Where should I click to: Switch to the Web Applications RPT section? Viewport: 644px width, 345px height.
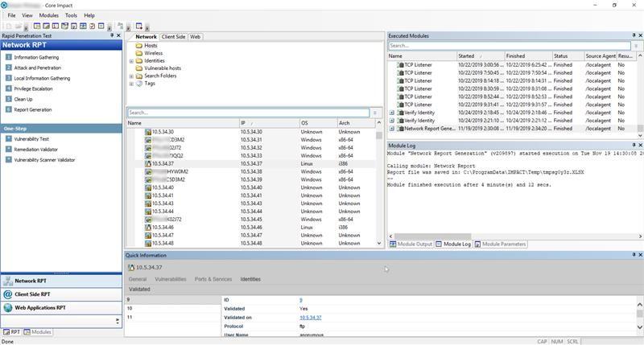[61, 308]
